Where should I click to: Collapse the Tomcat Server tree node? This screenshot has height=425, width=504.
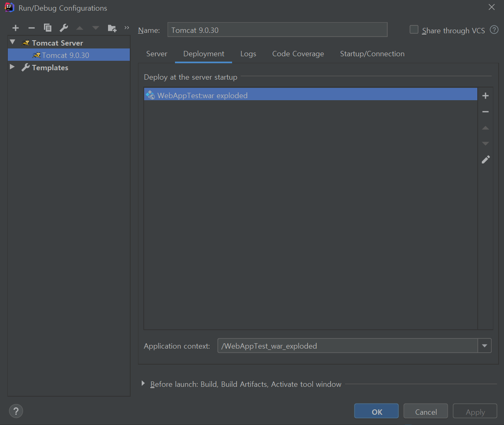(12, 42)
